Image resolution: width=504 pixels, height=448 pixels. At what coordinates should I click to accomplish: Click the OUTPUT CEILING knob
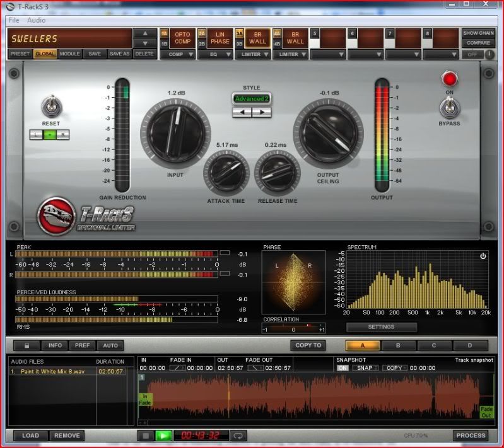pyautogui.click(x=328, y=134)
